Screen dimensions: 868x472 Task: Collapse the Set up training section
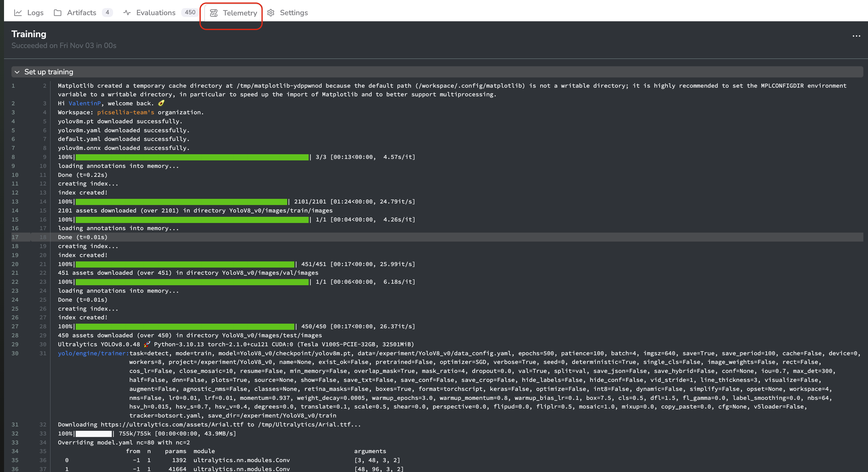pyautogui.click(x=17, y=72)
